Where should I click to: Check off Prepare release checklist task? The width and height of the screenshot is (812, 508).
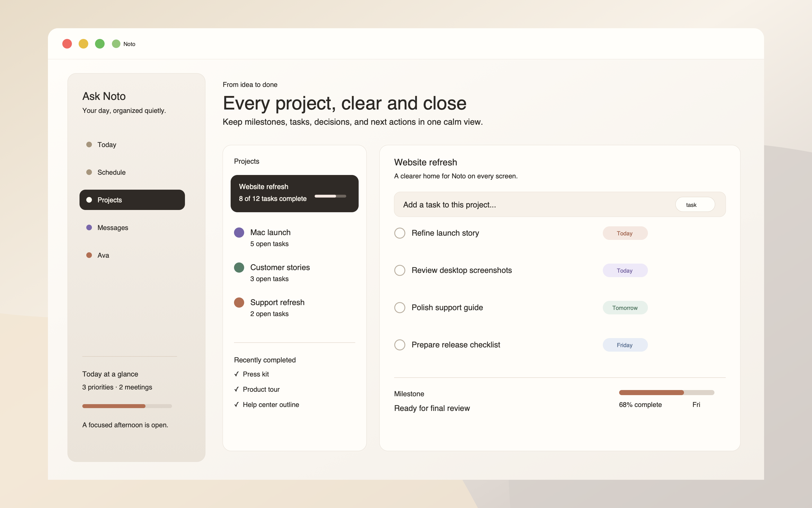[400, 345]
